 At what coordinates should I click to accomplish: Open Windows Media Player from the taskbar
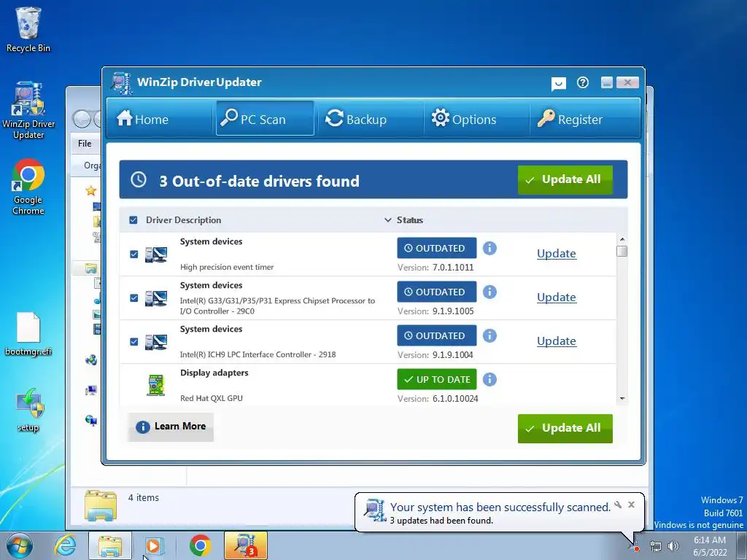pyautogui.click(x=154, y=545)
